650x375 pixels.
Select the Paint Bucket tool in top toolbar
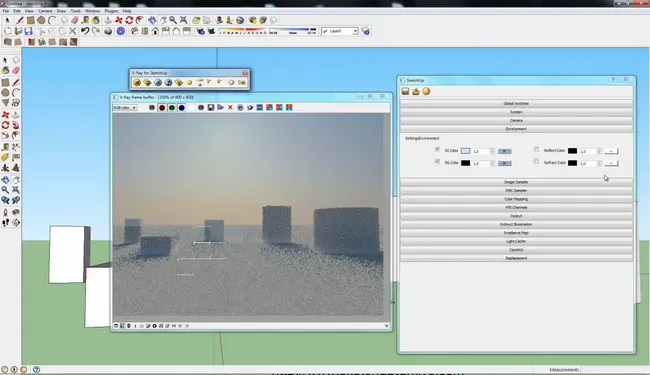96,20
